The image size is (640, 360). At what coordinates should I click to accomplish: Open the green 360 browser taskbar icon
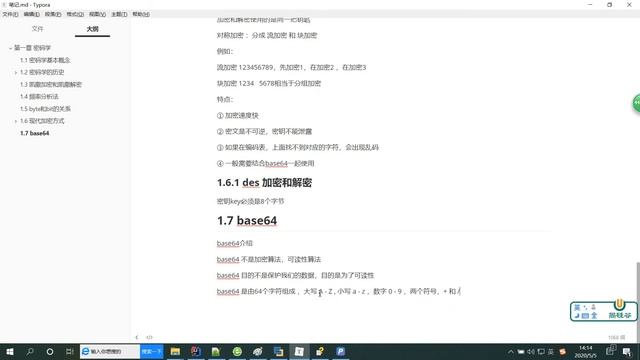[x=237, y=351]
